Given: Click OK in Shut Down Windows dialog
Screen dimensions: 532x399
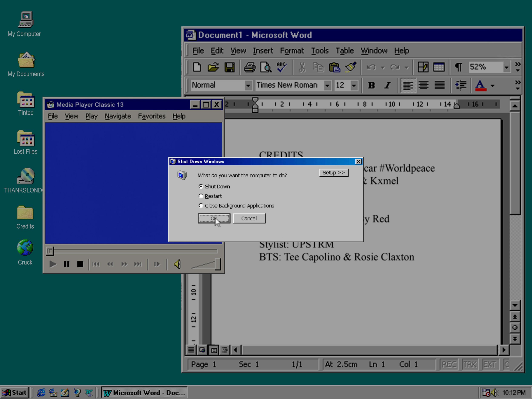Looking at the screenshot, I should [x=214, y=218].
